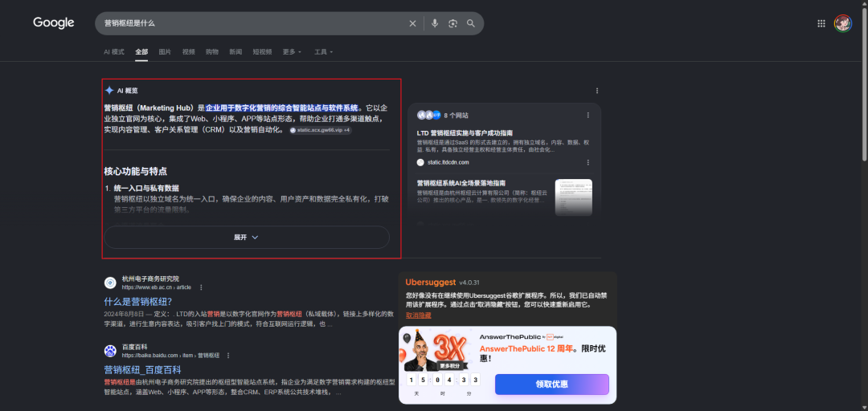The height and width of the screenshot is (411, 868).
Task: Open the 营销枢纽_百度百科 result
Action: [142, 369]
